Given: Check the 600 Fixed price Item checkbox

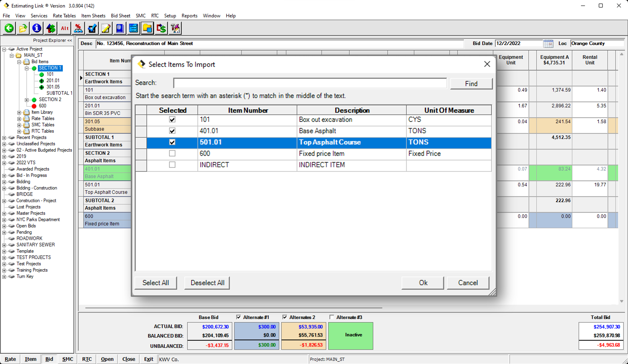Looking at the screenshot, I should click(172, 154).
